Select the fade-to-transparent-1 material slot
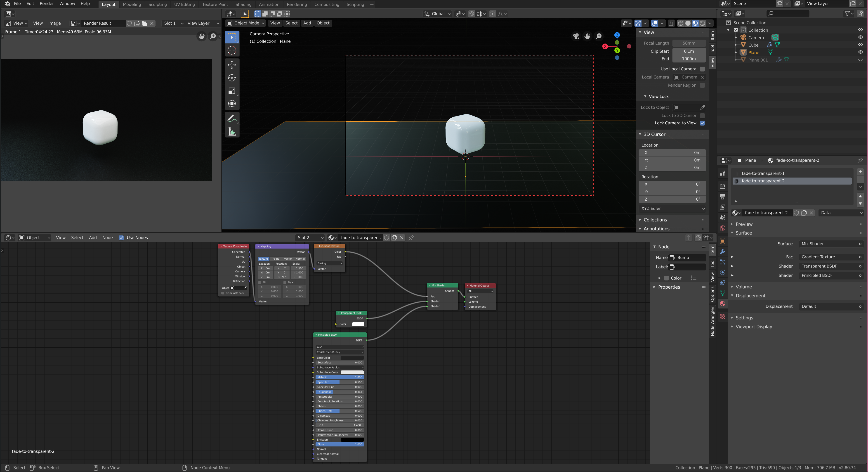This screenshot has height=472, width=868. click(x=763, y=173)
